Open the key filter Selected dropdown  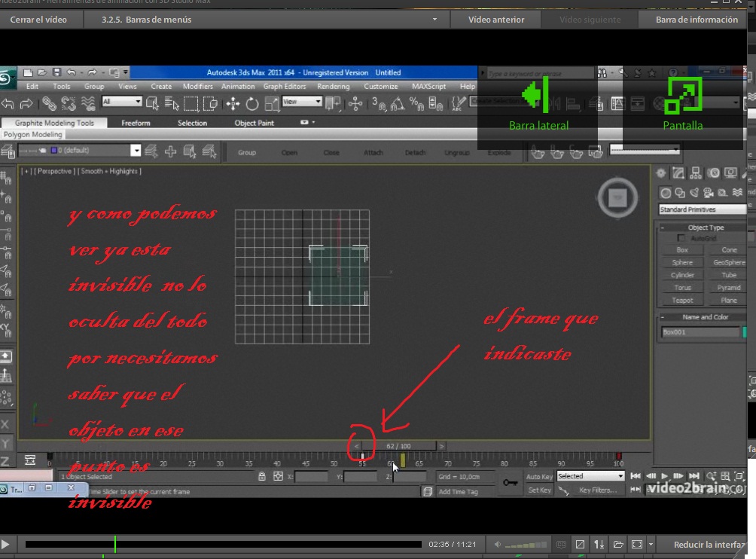coord(590,476)
